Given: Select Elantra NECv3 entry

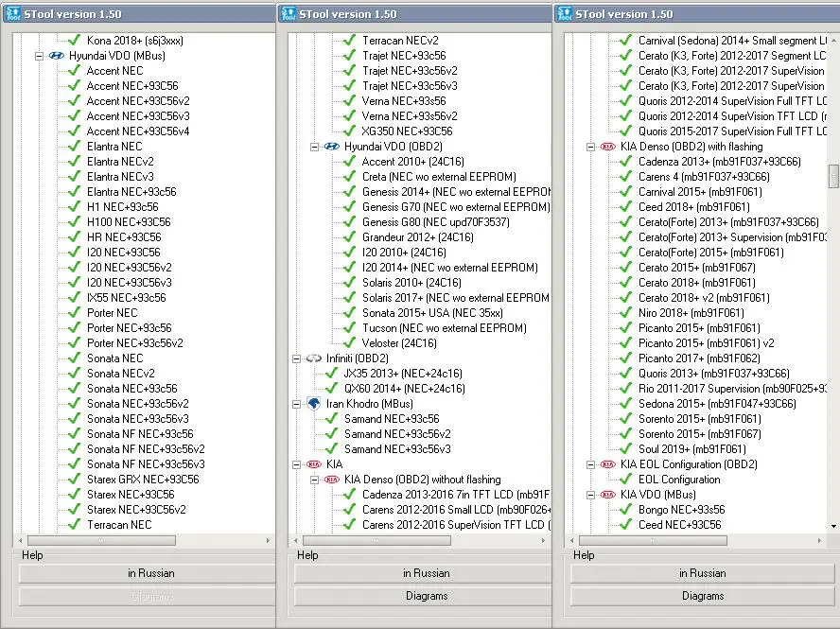Looking at the screenshot, I should coord(120,177).
